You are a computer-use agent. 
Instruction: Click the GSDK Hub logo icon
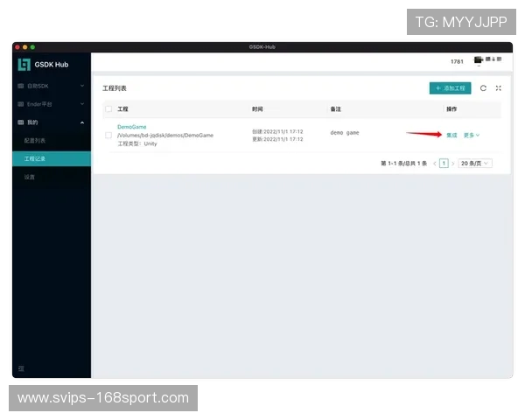tap(24, 64)
